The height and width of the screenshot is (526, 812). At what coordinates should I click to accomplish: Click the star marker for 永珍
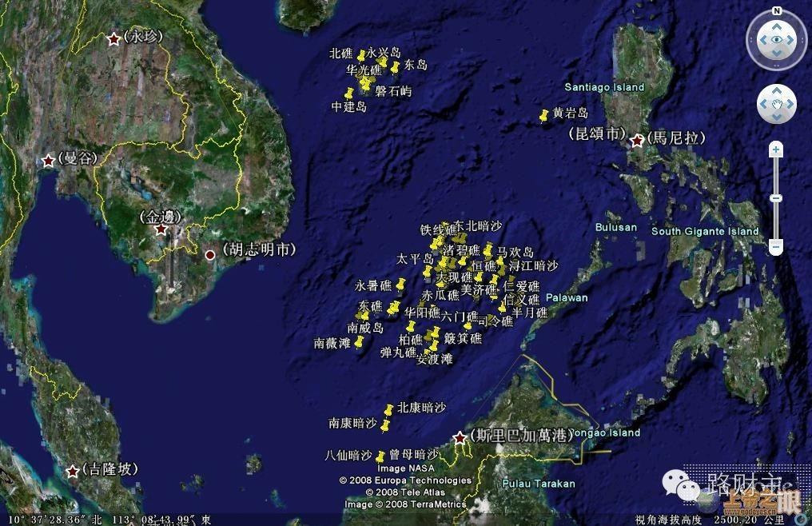[113, 39]
